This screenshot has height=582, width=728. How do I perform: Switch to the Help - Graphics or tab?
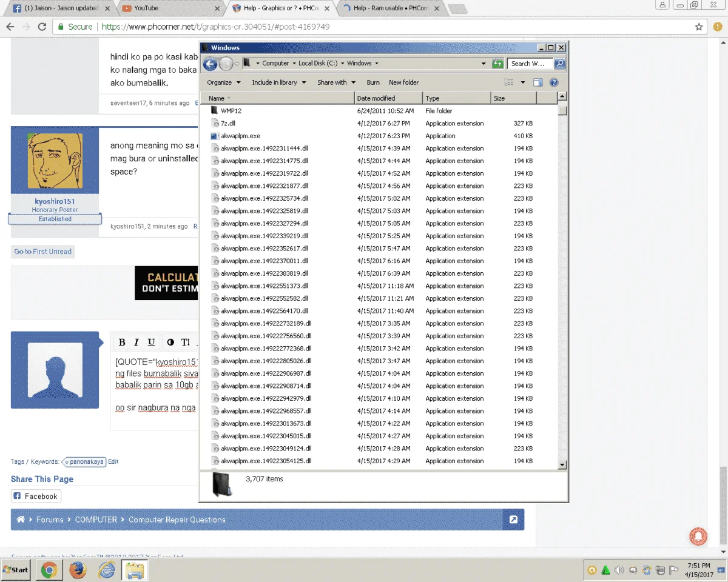point(280,8)
